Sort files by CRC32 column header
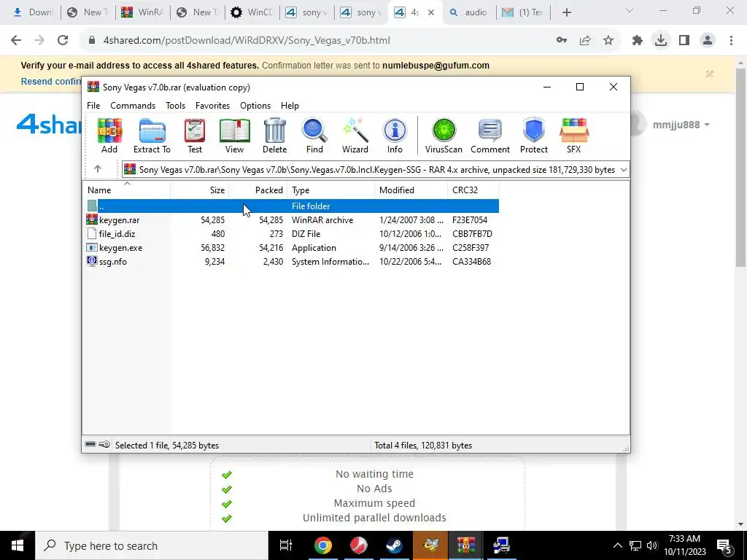This screenshot has width=747, height=560. tap(473, 190)
